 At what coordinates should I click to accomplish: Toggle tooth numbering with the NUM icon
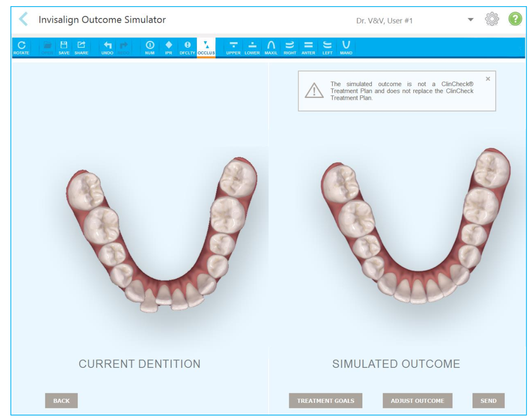click(150, 47)
